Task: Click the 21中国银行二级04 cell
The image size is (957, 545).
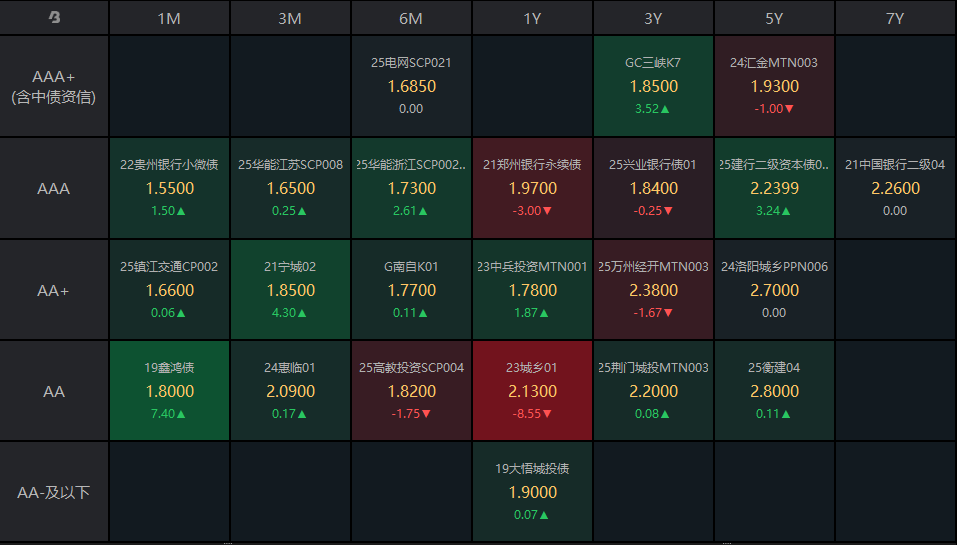Action: (895, 188)
